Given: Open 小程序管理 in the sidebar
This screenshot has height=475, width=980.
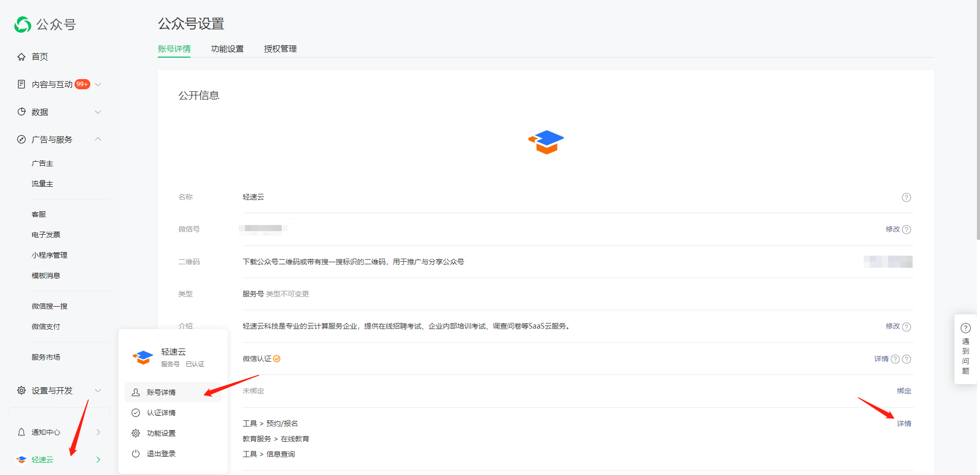Looking at the screenshot, I should click(50, 255).
